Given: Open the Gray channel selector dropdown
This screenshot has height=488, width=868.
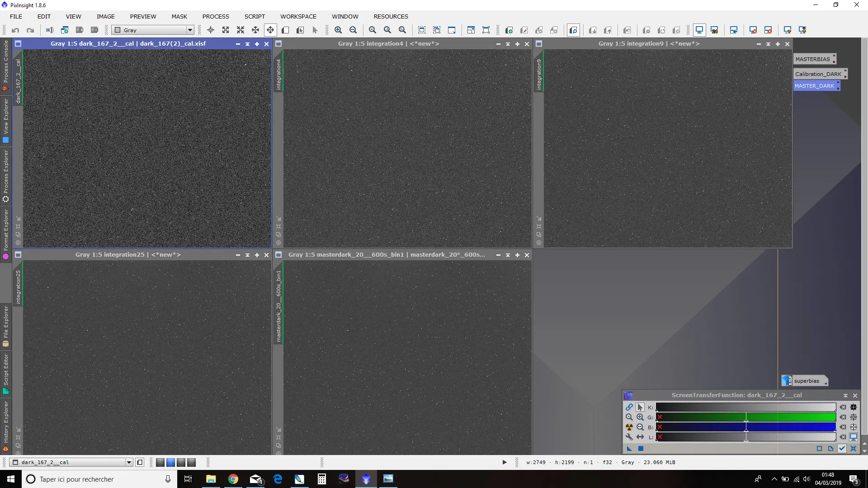Looking at the screenshot, I should (153, 30).
